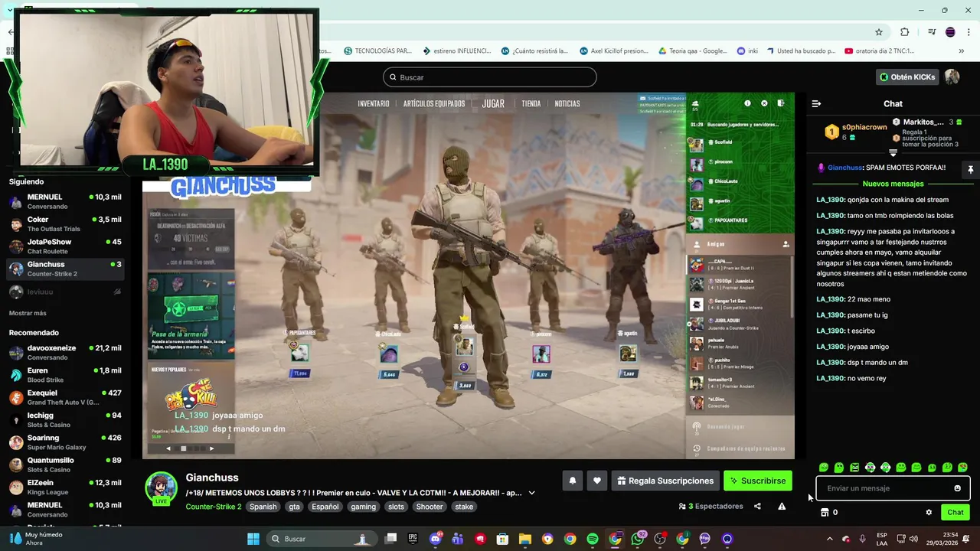Share the stream via the share icon
Screen dimensions: 980x551
pyautogui.click(x=757, y=506)
